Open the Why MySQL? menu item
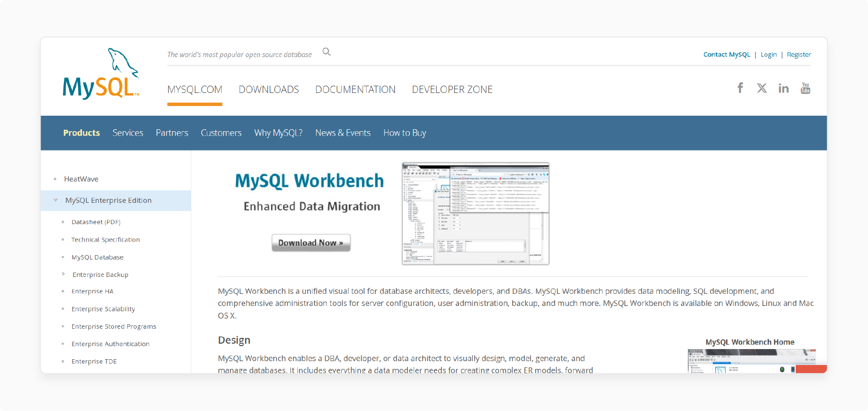 point(279,133)
